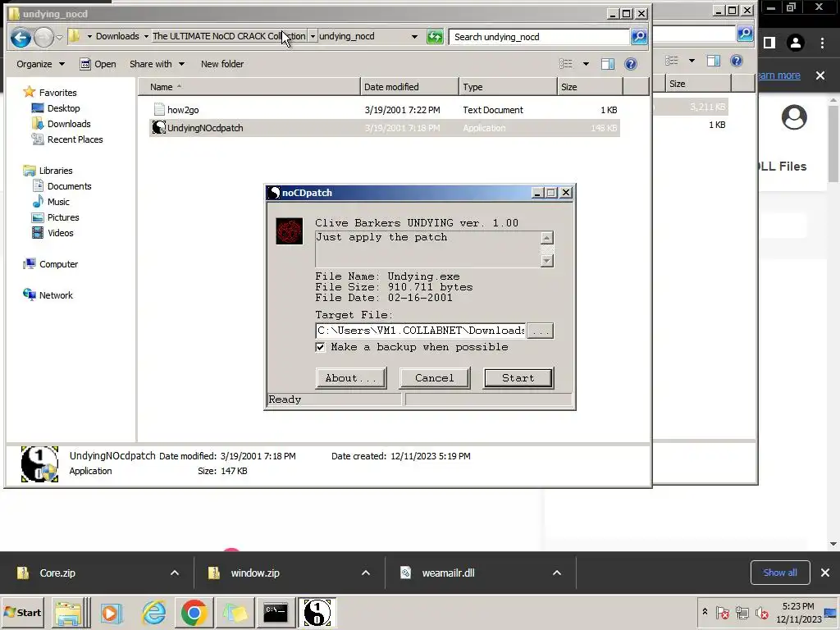Sort by Size column in undying_nocd window
The height and width of the screenshot is (630, 840).
click(590, 87)
